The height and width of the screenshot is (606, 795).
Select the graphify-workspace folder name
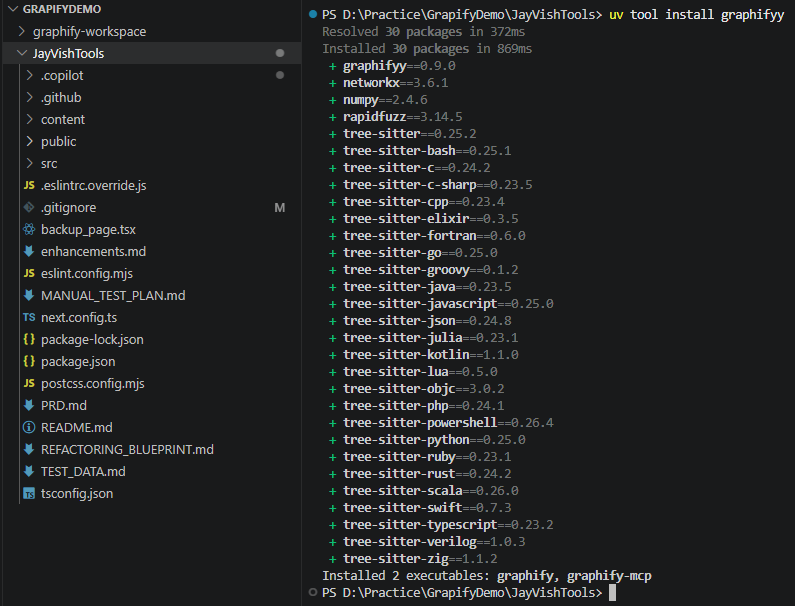click(89, 31)
